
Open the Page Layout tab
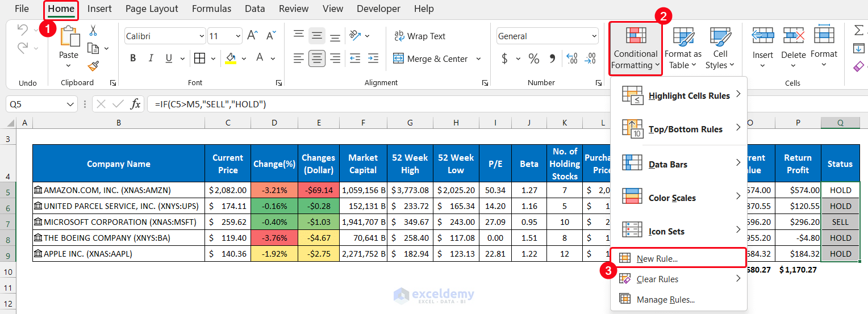(x=152, y=9)
